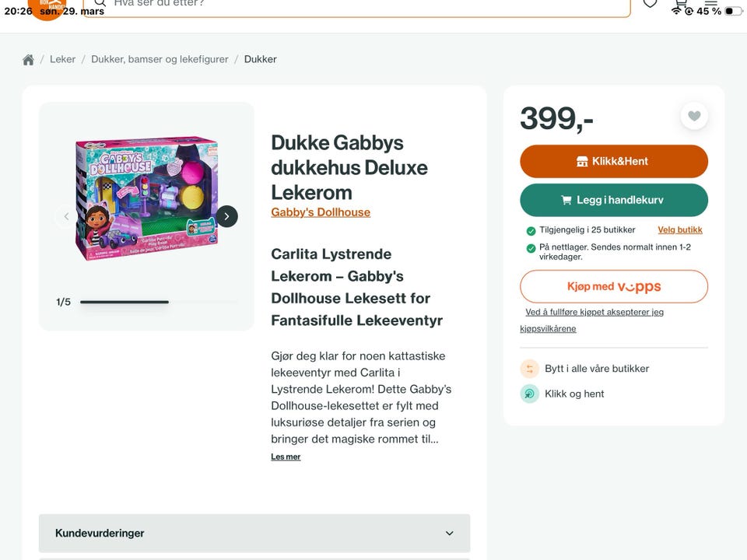Favorite the product with the heart toggle

pos(694,115)
